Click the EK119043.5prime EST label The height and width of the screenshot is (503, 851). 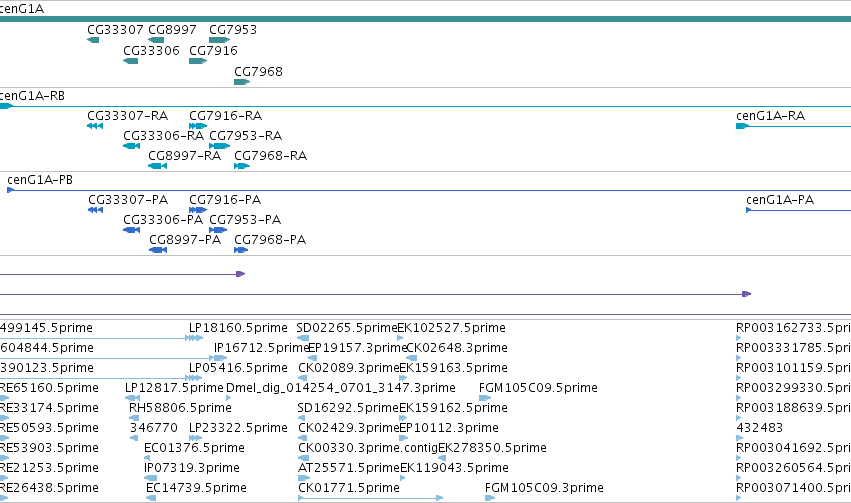click(454, 468)
